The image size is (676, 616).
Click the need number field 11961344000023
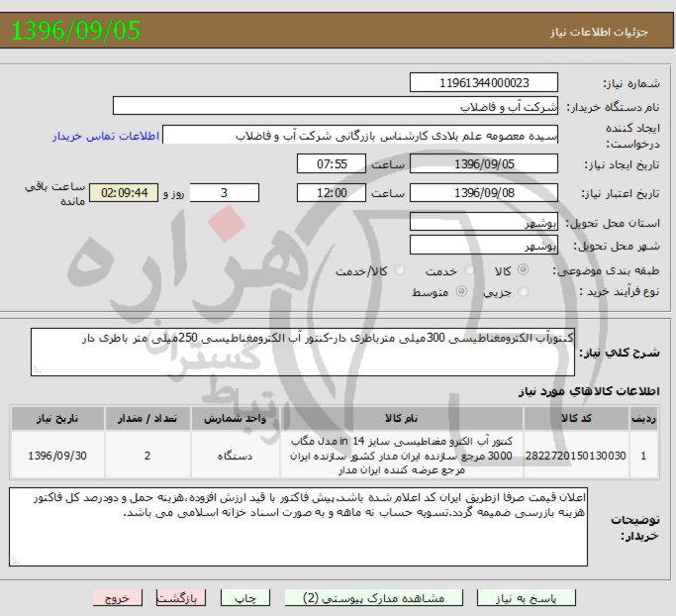pos(484,82)
